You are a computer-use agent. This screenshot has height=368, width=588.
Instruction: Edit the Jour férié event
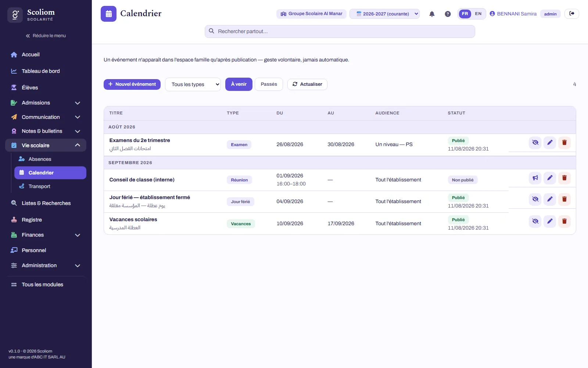coord(550,199)
